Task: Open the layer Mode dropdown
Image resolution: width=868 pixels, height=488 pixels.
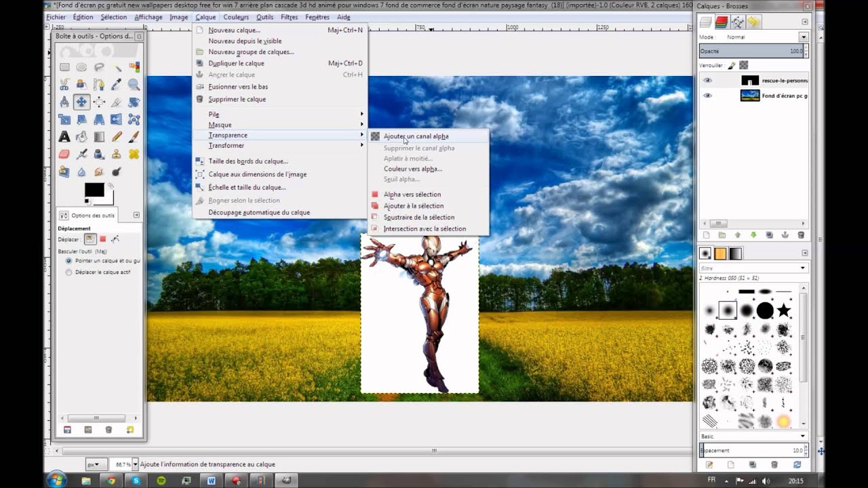Action: click(x=804, y=37)
